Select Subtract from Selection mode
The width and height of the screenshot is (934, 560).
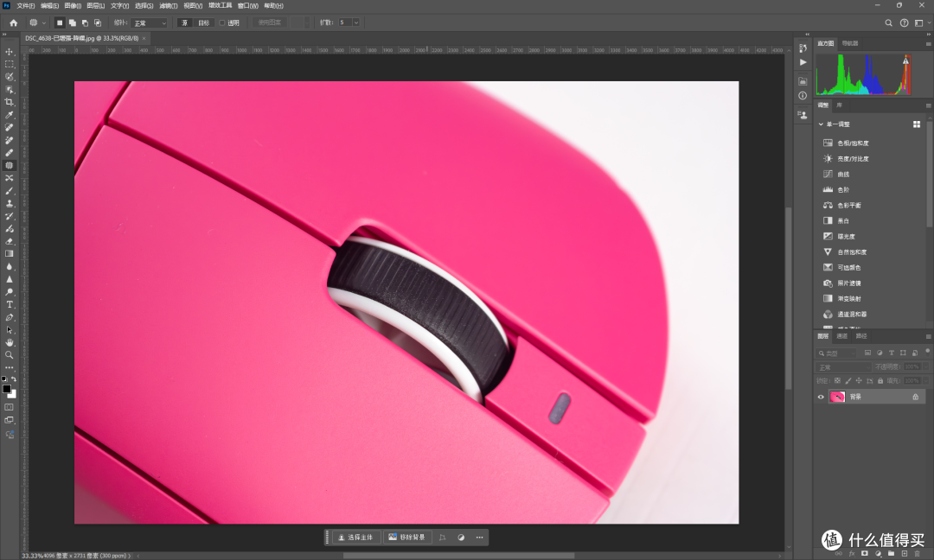pyautogui.click(x=85, y=22)
